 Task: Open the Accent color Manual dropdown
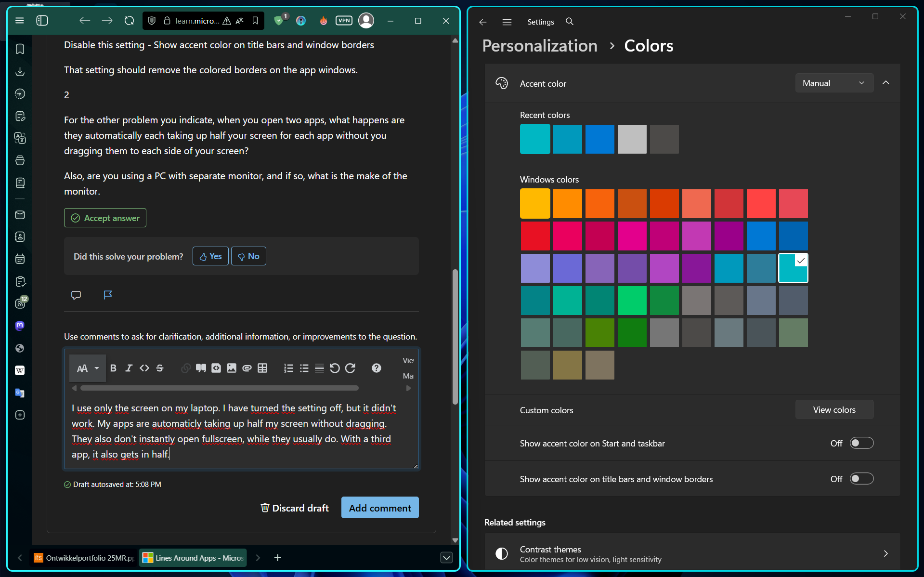(x=834, y=83)
